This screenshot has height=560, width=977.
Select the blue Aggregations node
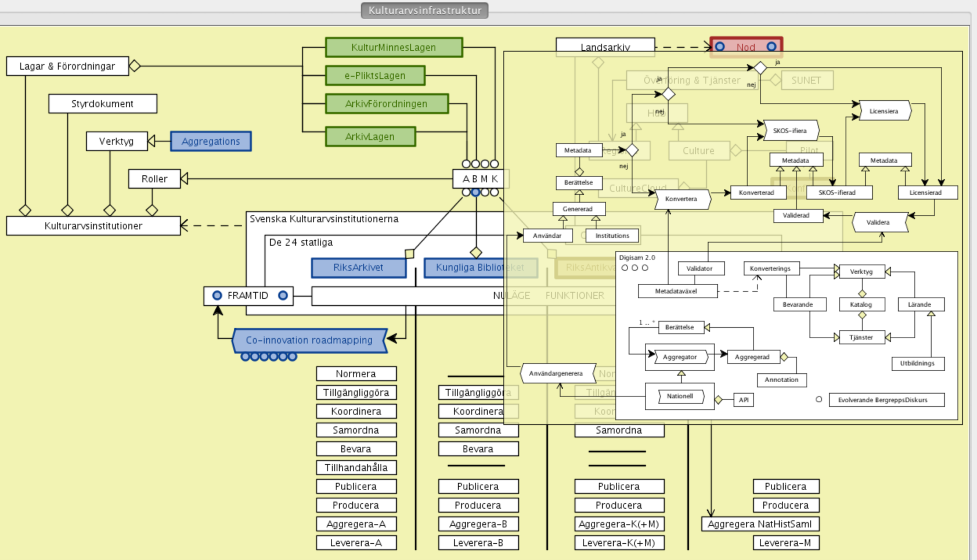211,141
